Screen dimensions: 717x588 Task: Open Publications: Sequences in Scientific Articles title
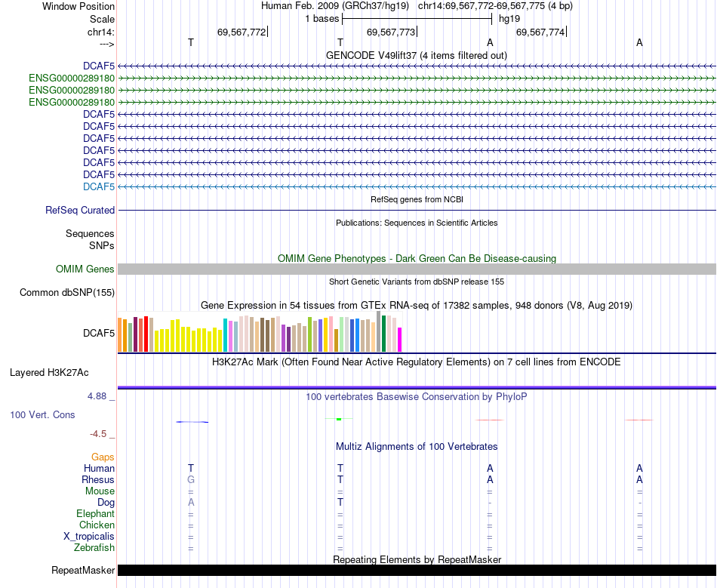point(417,223)
